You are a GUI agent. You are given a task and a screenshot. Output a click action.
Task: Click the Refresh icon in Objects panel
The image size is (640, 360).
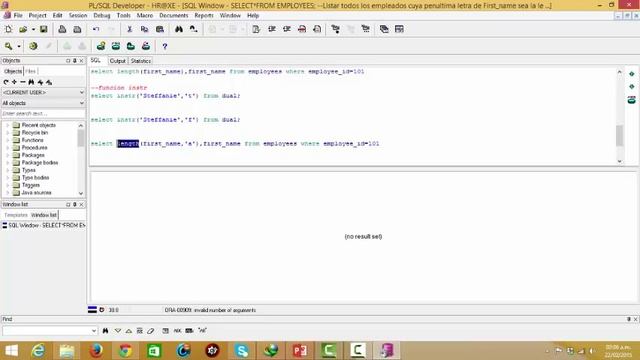pyautogui.click(x=6, y=82)
